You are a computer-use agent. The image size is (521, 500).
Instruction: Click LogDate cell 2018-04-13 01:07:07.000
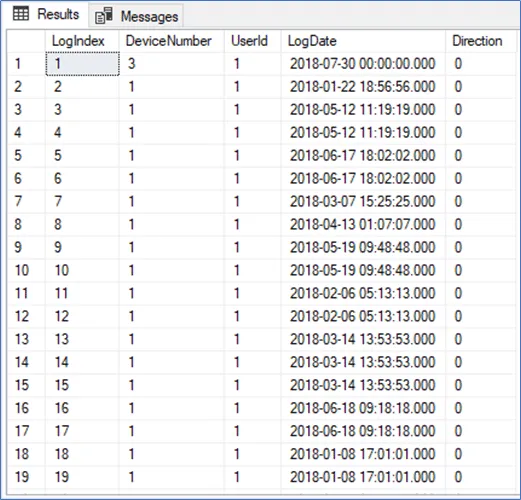[363, 224]
